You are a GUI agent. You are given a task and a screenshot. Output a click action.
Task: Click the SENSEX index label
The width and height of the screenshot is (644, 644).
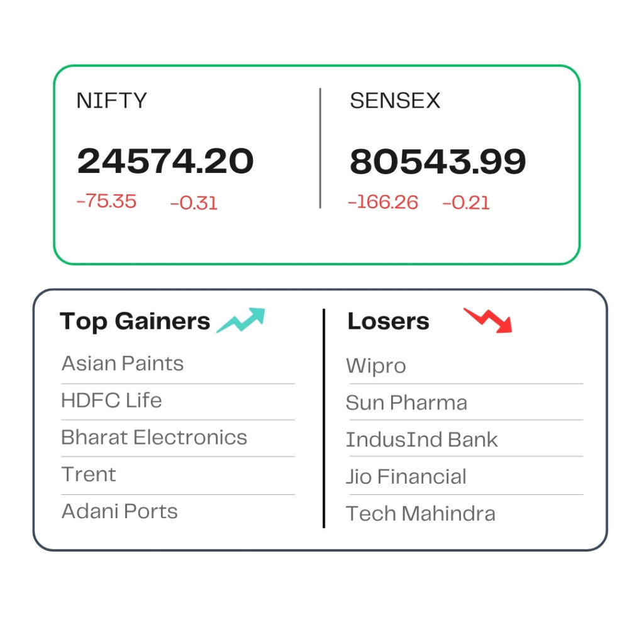395,101
